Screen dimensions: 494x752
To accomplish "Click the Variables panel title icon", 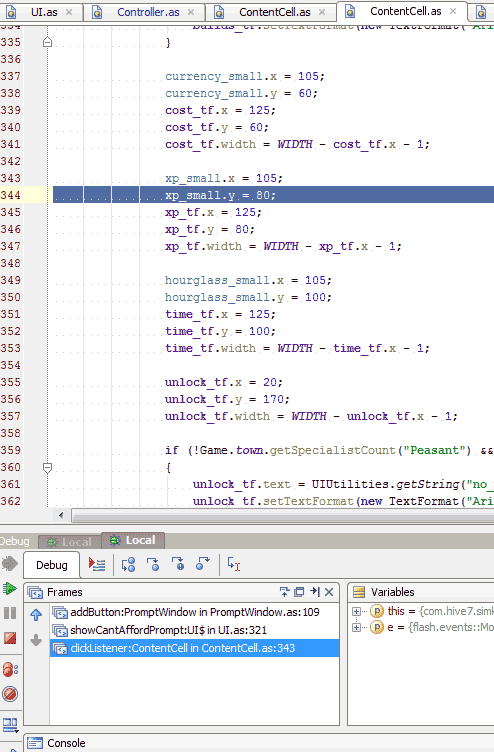I will 359,592.
